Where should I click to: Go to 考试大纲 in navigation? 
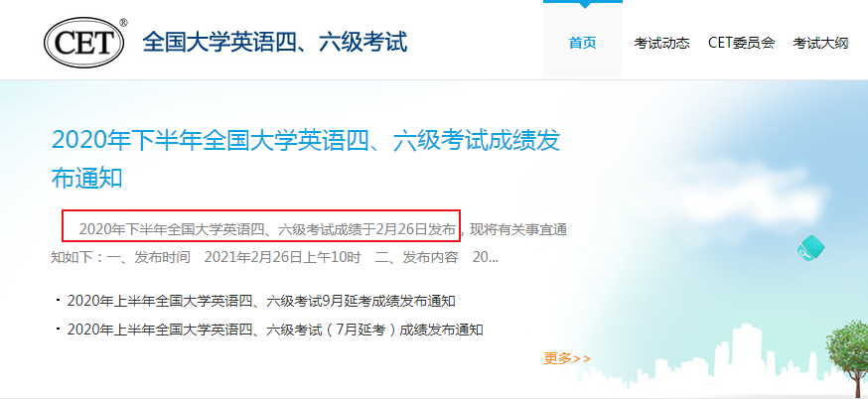[x=820, y=43]
